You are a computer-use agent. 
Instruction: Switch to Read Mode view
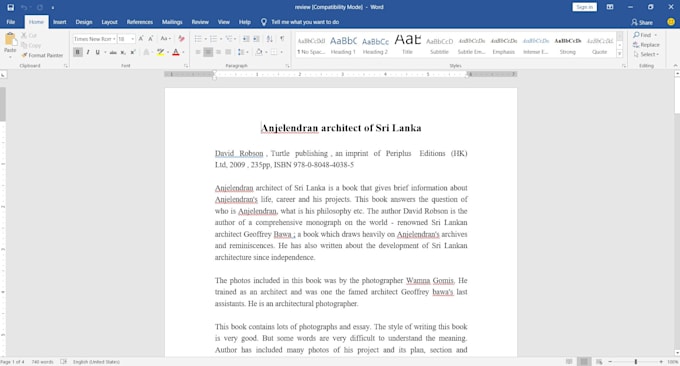pos(569,362)
